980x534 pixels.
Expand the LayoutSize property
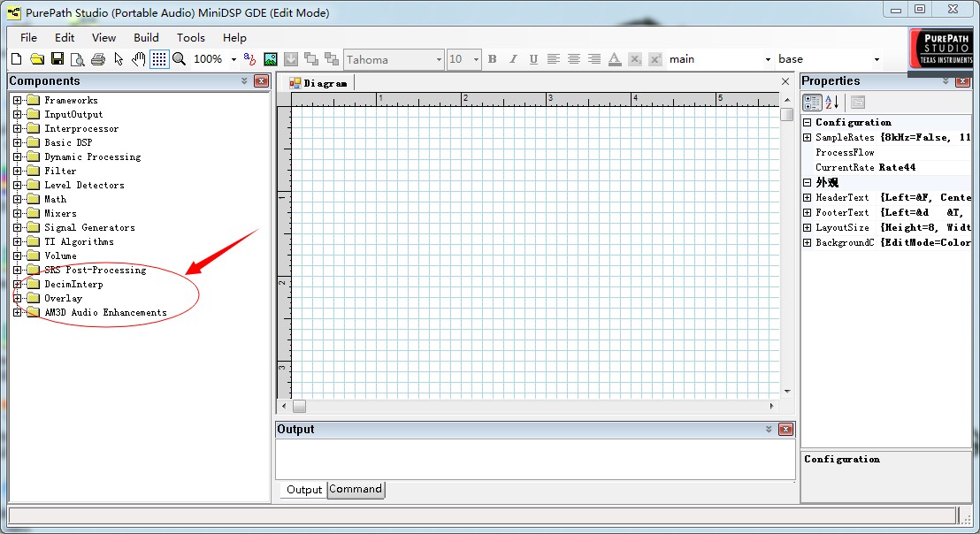807,227
